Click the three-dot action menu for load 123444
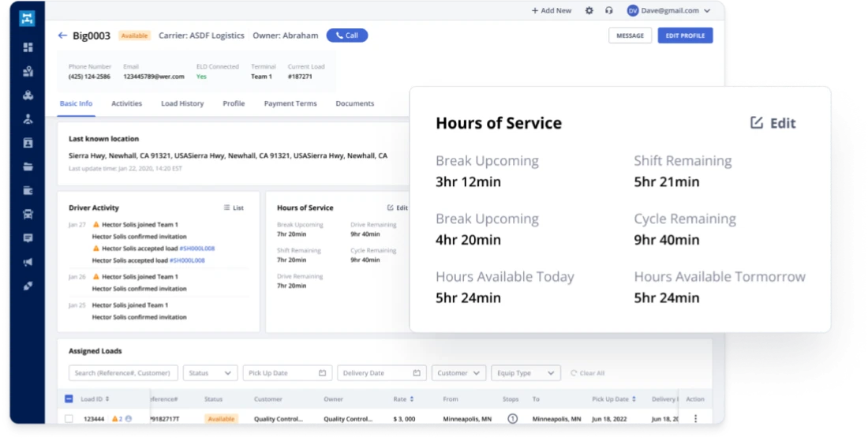Image resolution: width=868 pixels, height=445 pixels. tap(695, 419)
